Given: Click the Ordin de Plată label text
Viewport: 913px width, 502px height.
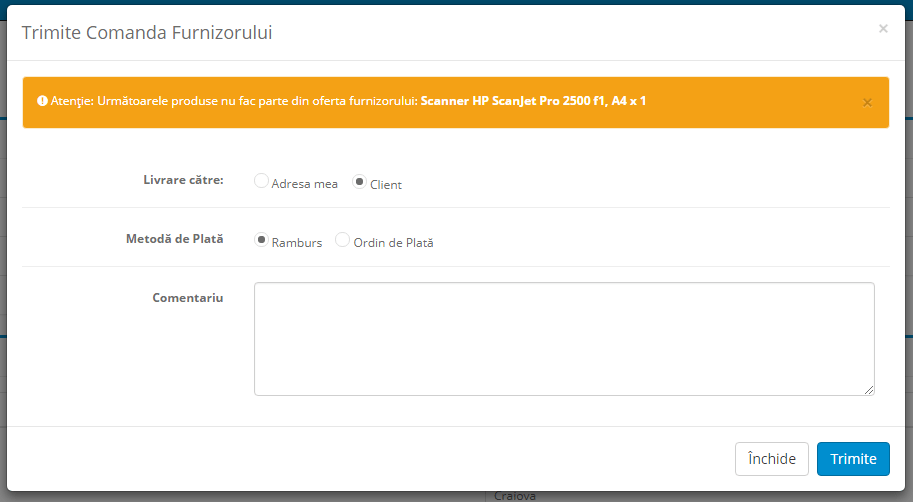Looking at the screenshot, I should [x=393, y=243].
